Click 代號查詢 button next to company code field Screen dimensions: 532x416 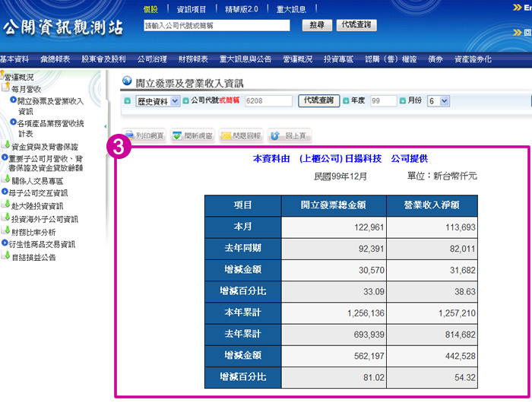coord(318,100)
